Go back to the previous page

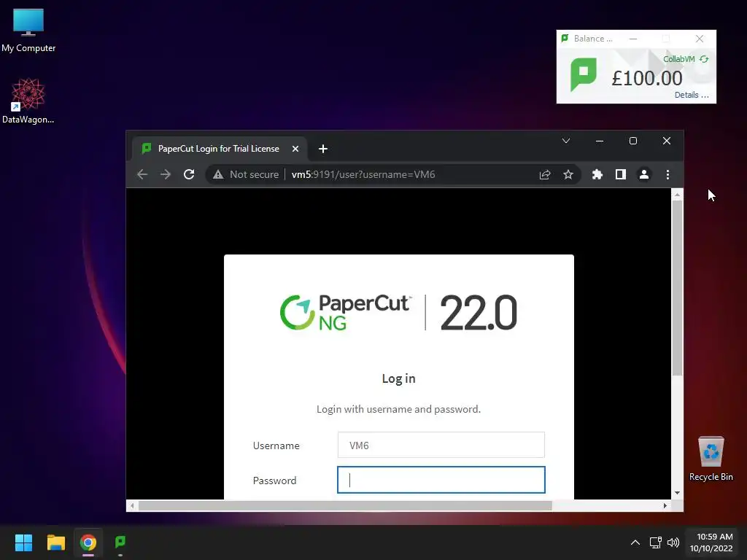pos(142,174)
